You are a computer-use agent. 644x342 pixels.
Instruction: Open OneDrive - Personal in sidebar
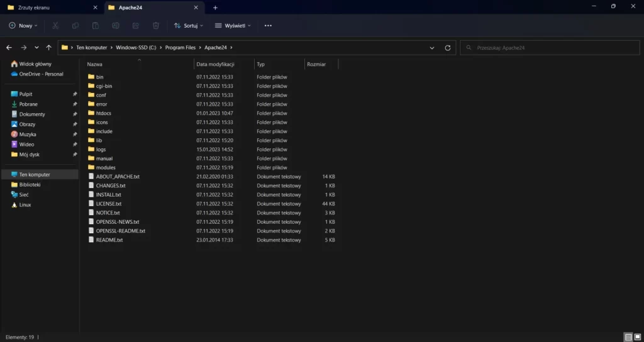tap(37, 74)
